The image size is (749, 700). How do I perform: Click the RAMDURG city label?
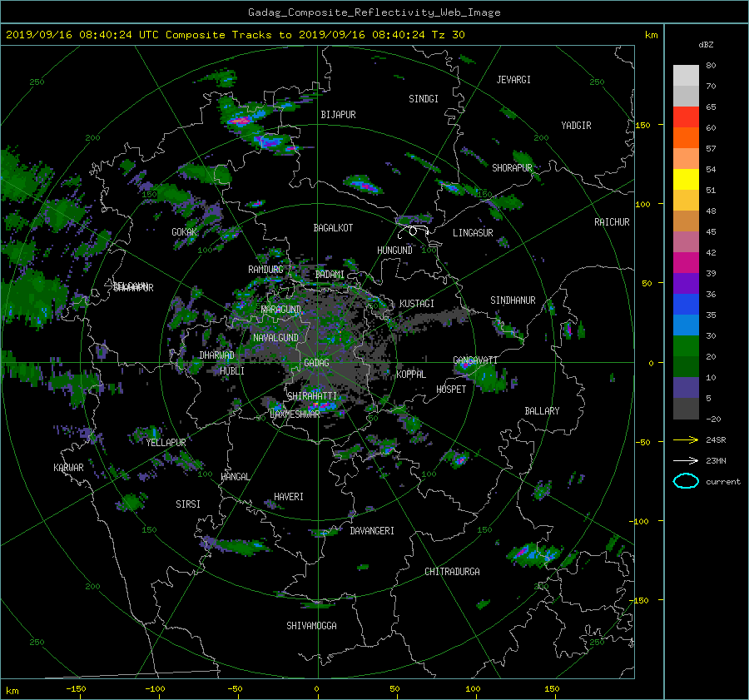pos(265,270)
